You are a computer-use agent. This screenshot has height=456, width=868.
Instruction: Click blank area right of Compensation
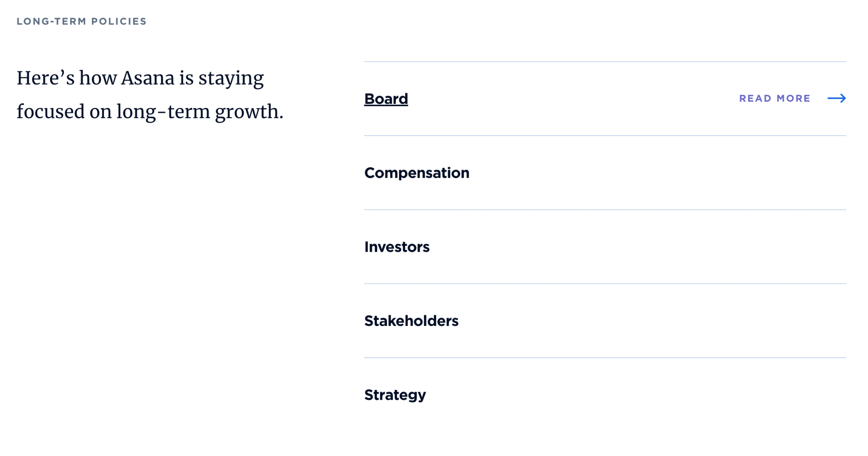pos(636,173)
